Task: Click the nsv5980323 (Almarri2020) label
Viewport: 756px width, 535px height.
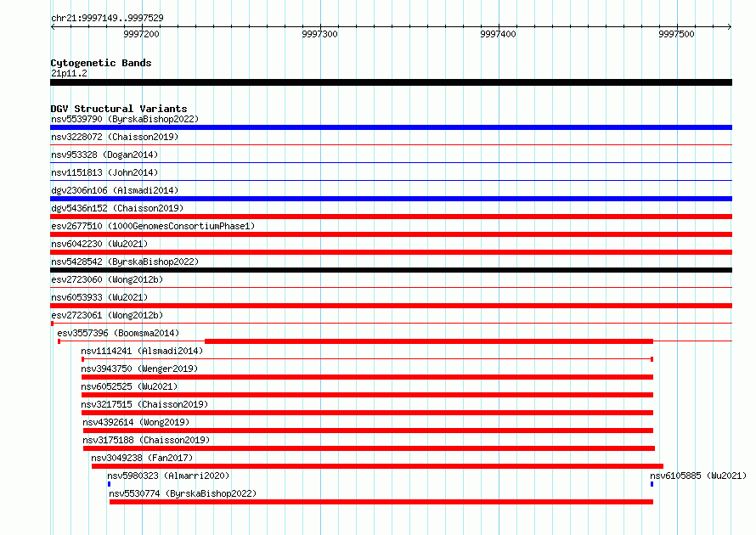Action: coord(168,476)
